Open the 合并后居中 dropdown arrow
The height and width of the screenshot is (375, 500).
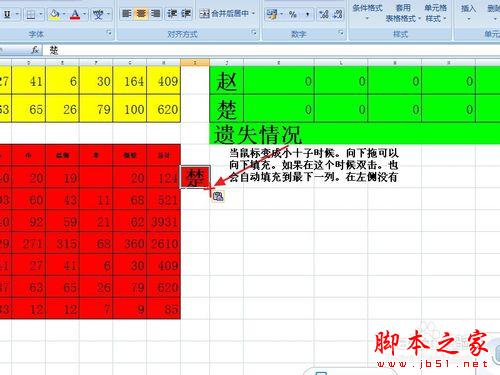(x=253, y=14)
